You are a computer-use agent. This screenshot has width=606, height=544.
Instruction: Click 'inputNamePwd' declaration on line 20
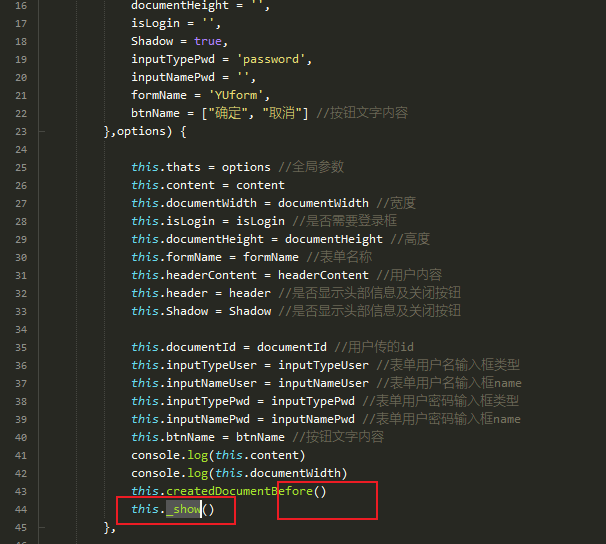[x=173, y=77]
